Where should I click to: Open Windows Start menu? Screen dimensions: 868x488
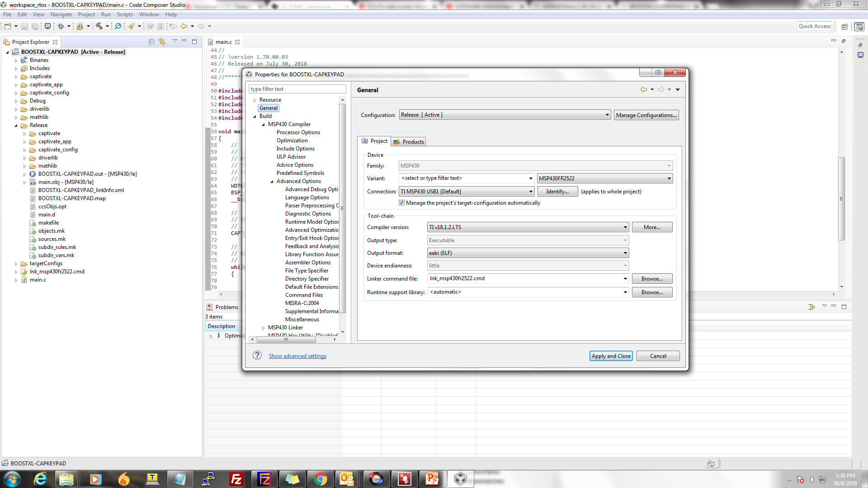(12, 479)
